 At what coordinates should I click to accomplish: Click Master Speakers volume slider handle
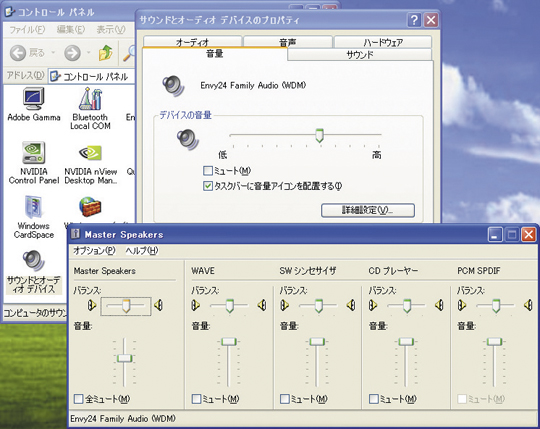tap(124, 358)
